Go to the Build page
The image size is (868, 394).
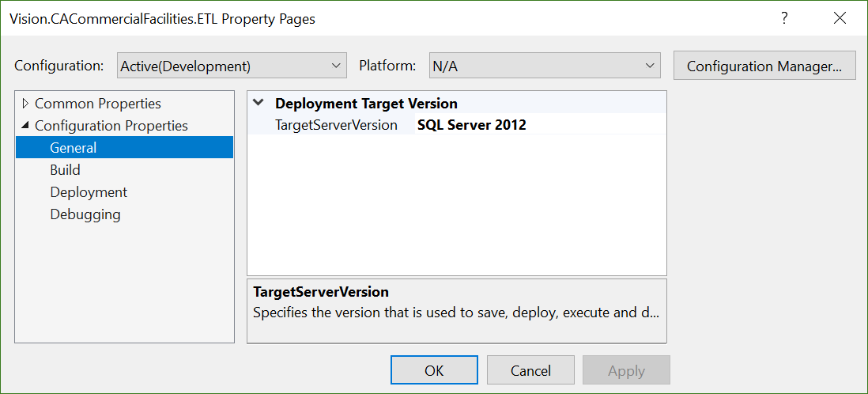tap(65, 170)
